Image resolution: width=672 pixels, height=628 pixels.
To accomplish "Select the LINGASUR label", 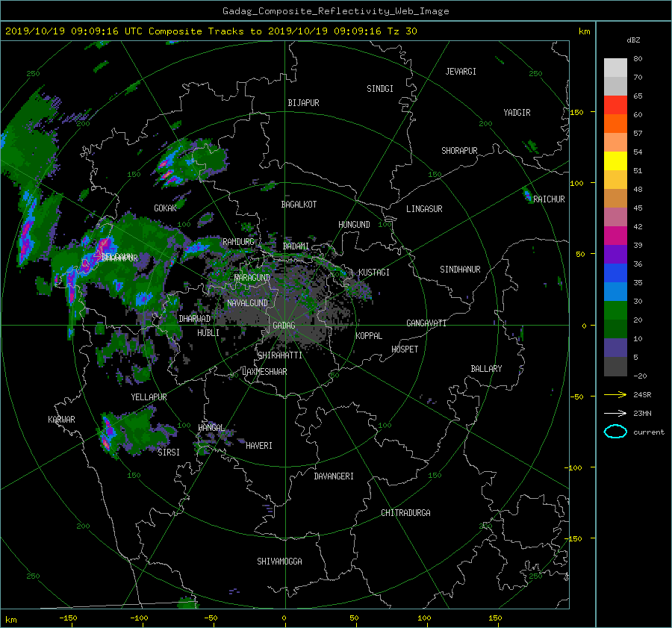I will (424, 209).
